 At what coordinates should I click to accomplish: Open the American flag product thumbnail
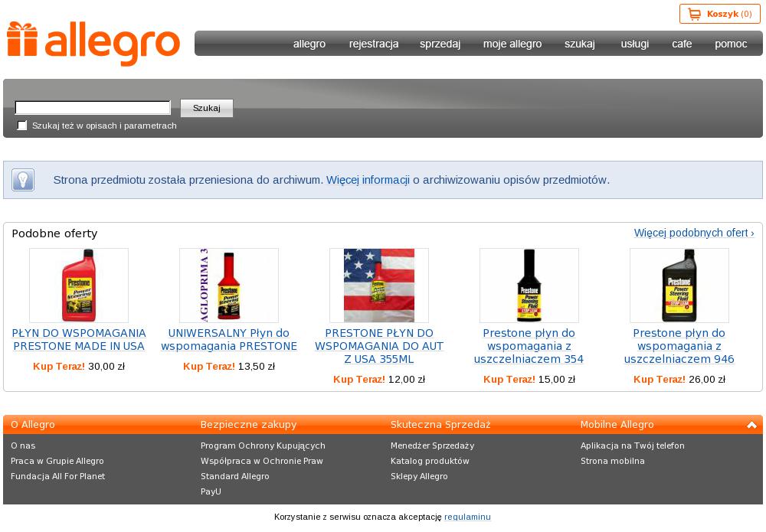[379, 286]
